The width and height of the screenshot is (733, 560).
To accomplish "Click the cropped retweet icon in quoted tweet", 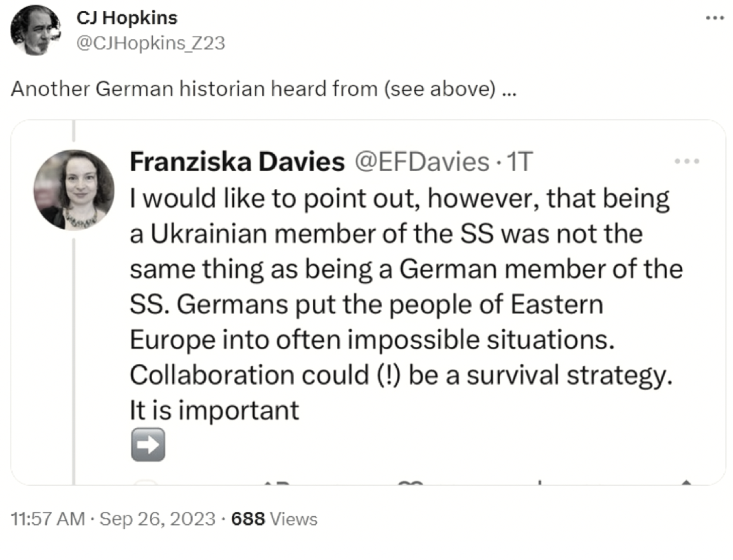I will pos(276,482).
